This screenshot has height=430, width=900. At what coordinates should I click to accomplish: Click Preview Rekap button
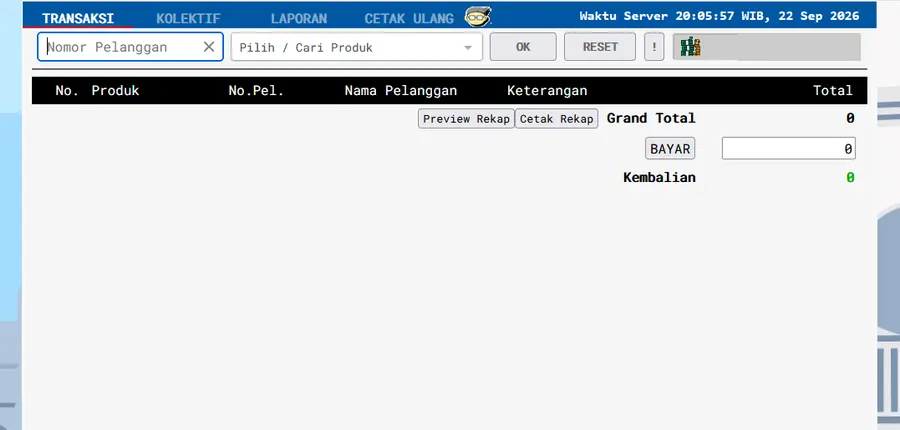click(466, 119)
